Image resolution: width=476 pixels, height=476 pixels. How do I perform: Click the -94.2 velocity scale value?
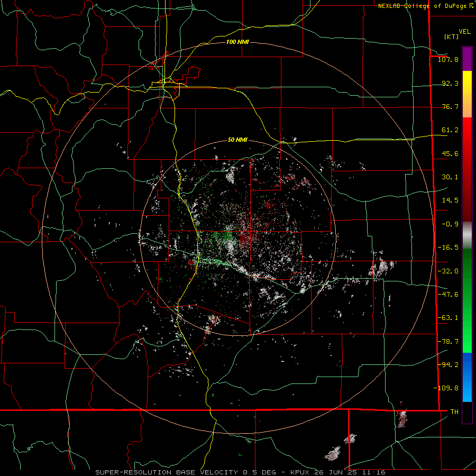pos(448,364)
